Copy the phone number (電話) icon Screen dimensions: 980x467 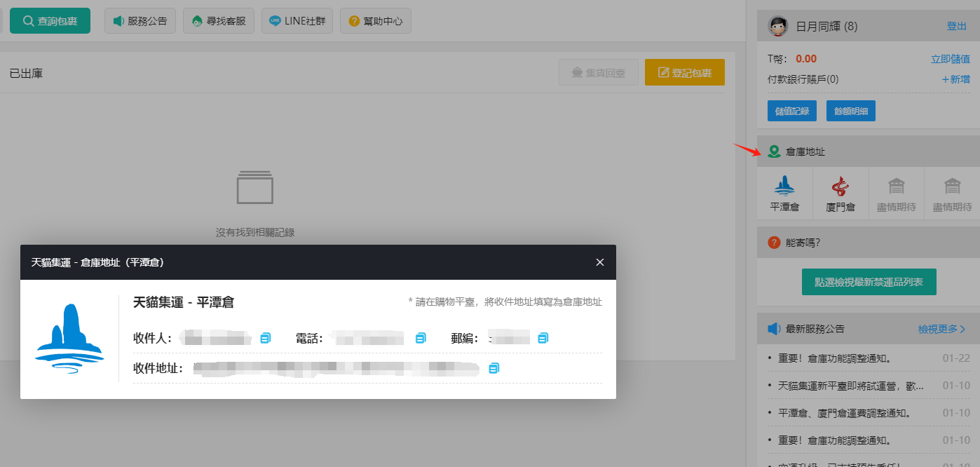click(x=421, y=338)
